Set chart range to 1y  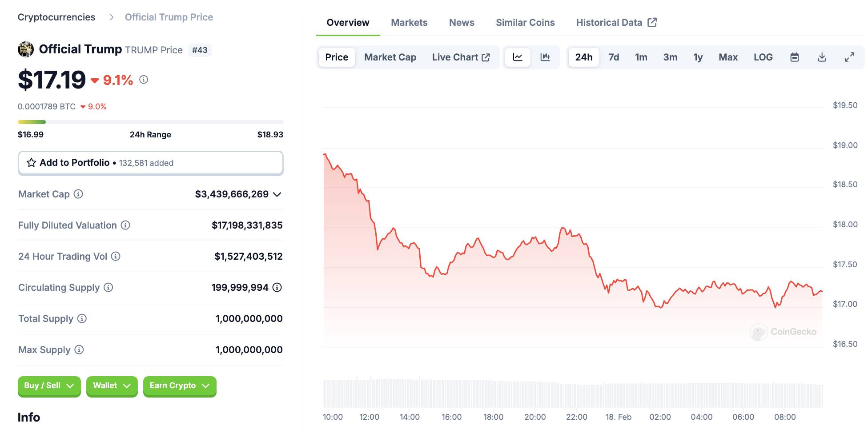click(x=698, y=57)
